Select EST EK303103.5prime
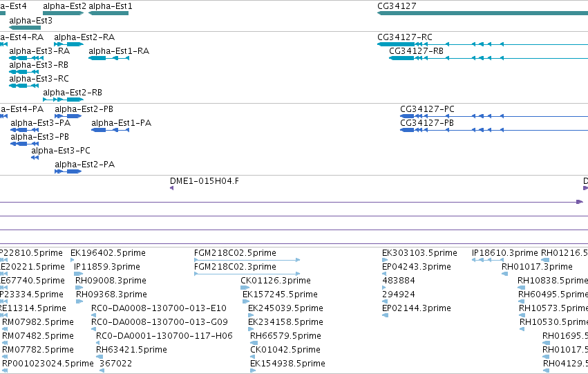The height and width of the screenshot is (374, 588). [385, 260]
